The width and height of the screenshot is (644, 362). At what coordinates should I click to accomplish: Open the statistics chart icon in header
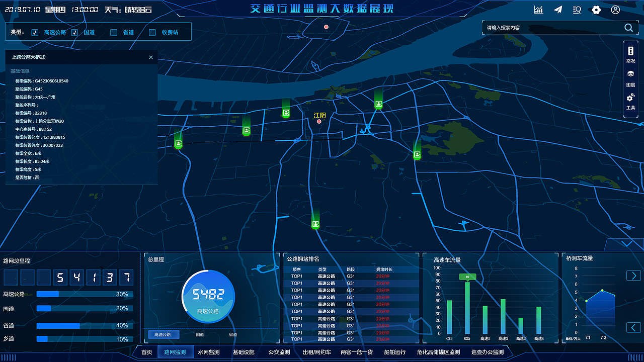coord(539,10)
